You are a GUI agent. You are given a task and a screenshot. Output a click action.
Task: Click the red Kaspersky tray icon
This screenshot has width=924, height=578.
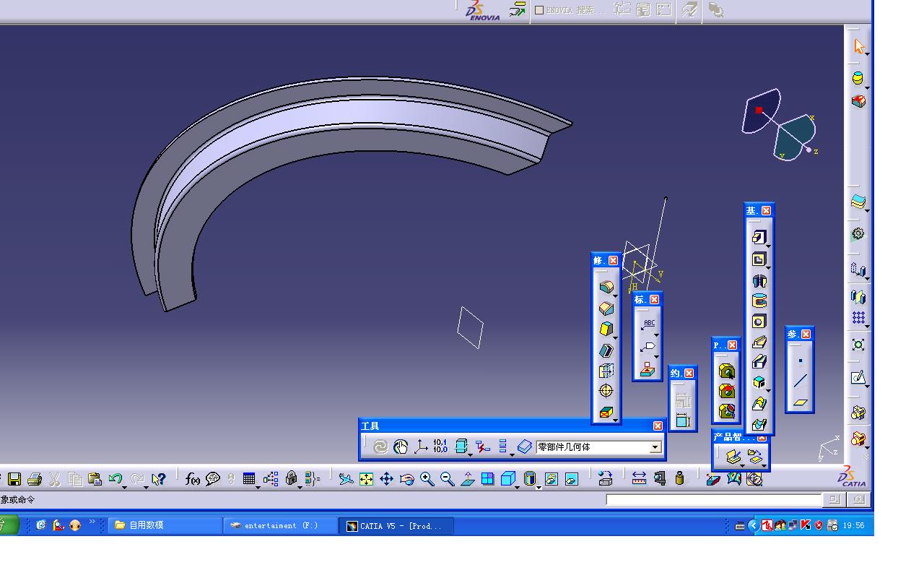pyautogui.click(x=806, y=525)
